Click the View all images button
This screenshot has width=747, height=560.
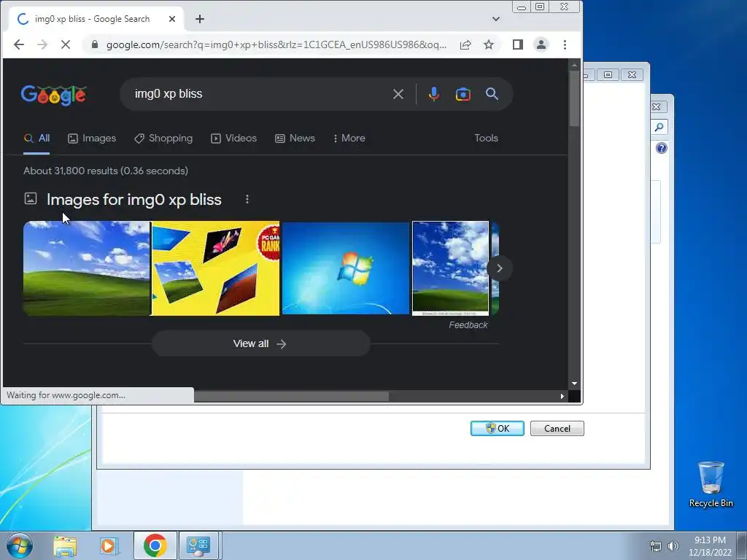[260, 344]
